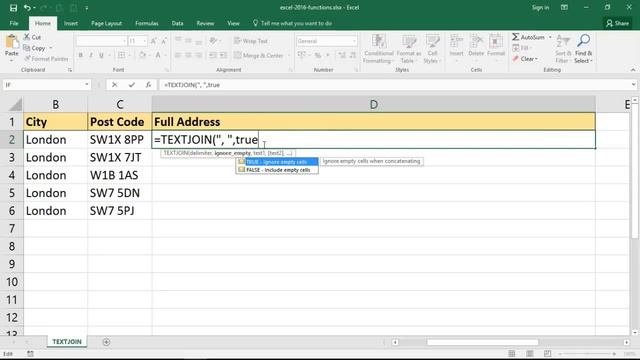640x360 pixels.
Task: Click the Sort & Filter icon
Action: [563, 42]
